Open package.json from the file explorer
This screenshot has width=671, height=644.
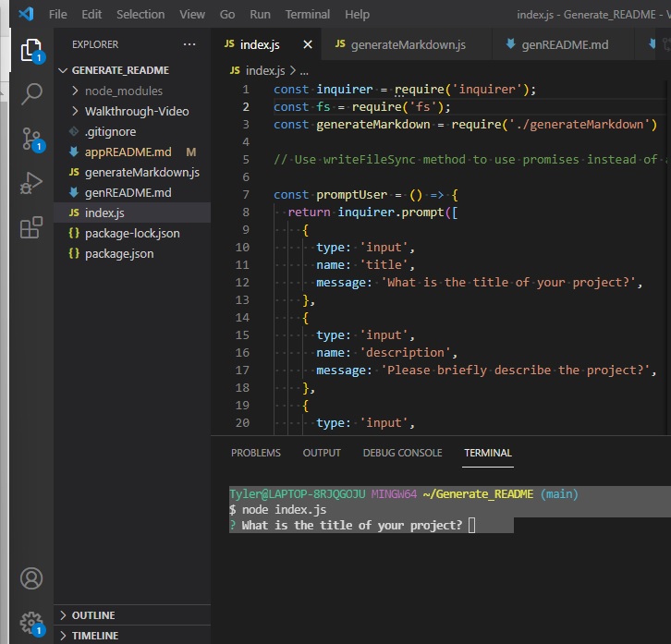click(x=118, y=253)
